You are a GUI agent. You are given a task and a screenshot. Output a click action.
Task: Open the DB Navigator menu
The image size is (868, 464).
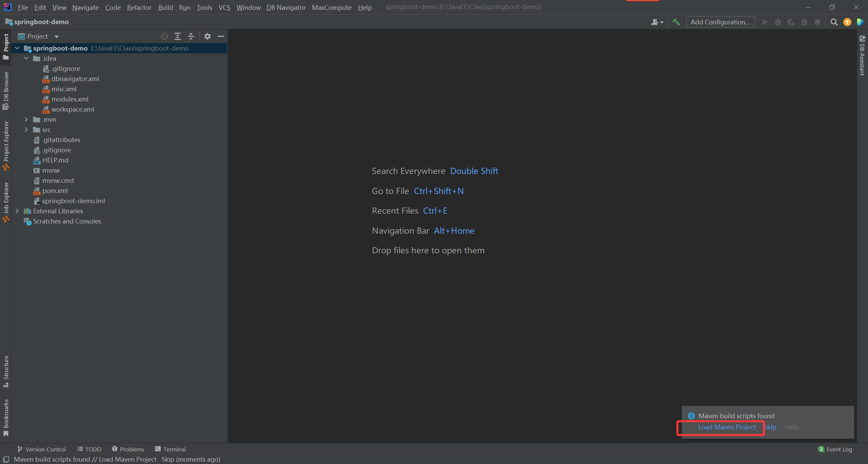point(286,7)
